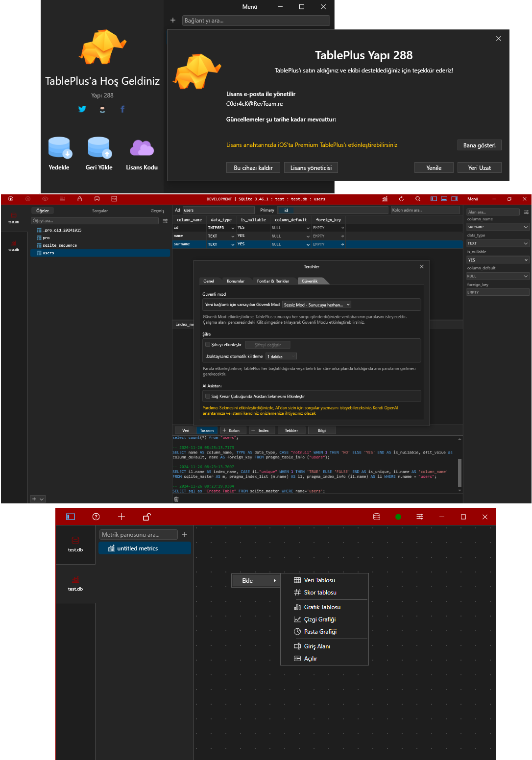Click the Metrik panosunu ara search field

(139, 535)
